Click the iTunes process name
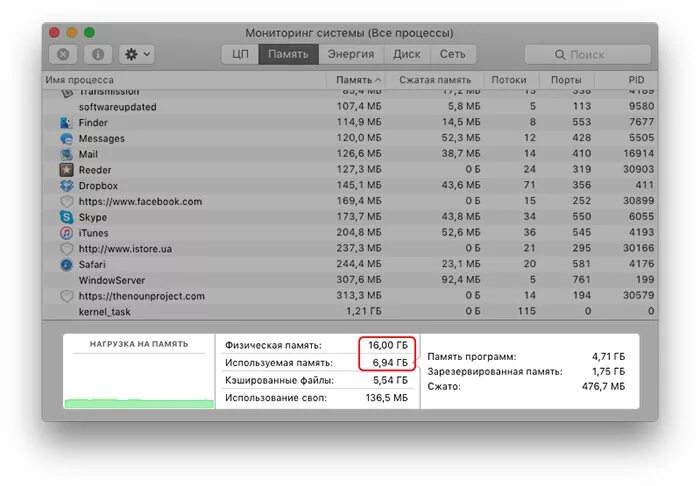Screen dimensions: 700x486 93,233
